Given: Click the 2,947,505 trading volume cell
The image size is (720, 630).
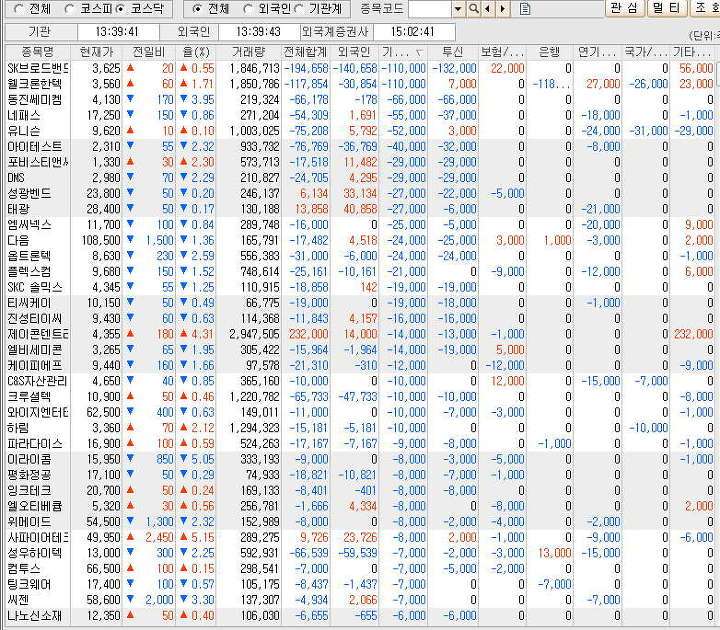Looking at the screenshot, I should pos(254,334).
